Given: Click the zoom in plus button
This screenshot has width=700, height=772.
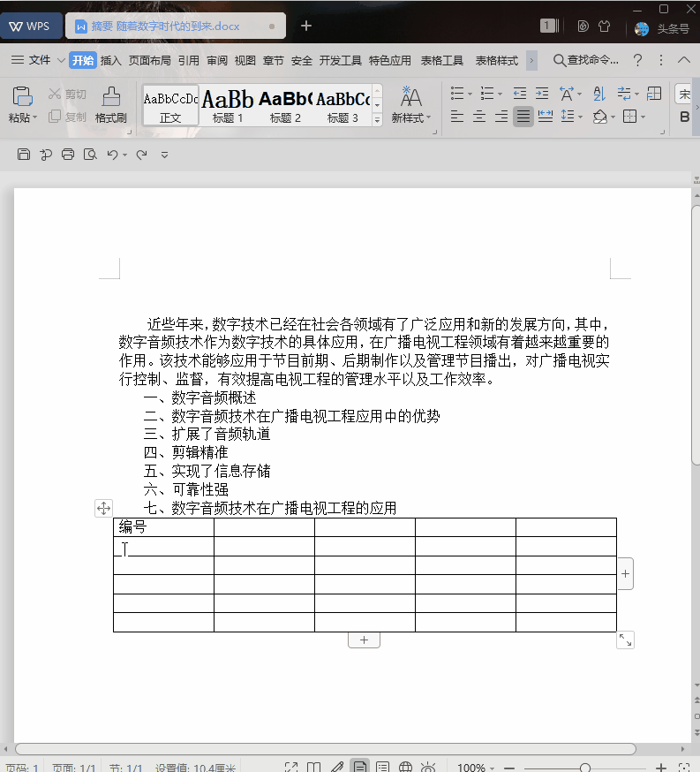Looking at the screenshot, I should 661,768.
